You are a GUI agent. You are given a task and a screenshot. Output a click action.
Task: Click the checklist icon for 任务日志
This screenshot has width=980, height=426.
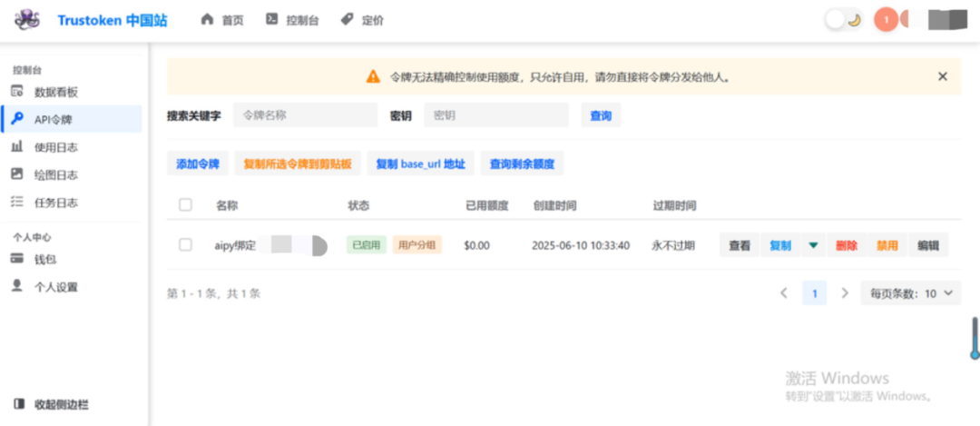(x=17, y=202)
